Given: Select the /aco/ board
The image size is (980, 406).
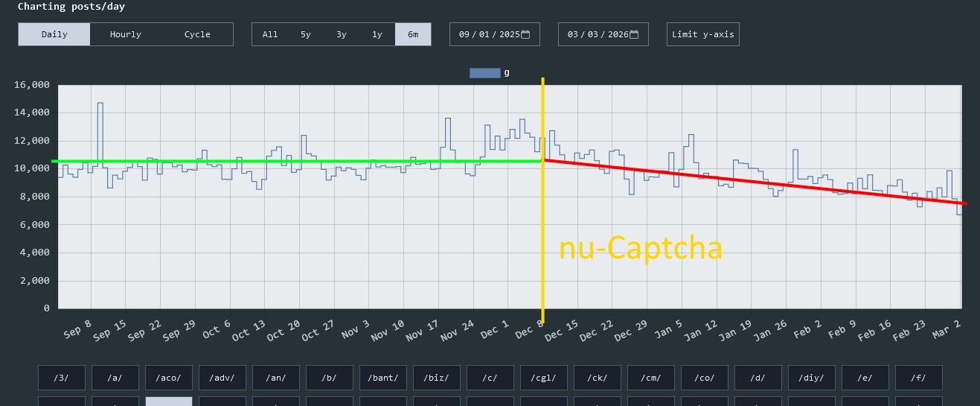Looking at the screenshot, I should pyautogui.click(x=169, y=378).
